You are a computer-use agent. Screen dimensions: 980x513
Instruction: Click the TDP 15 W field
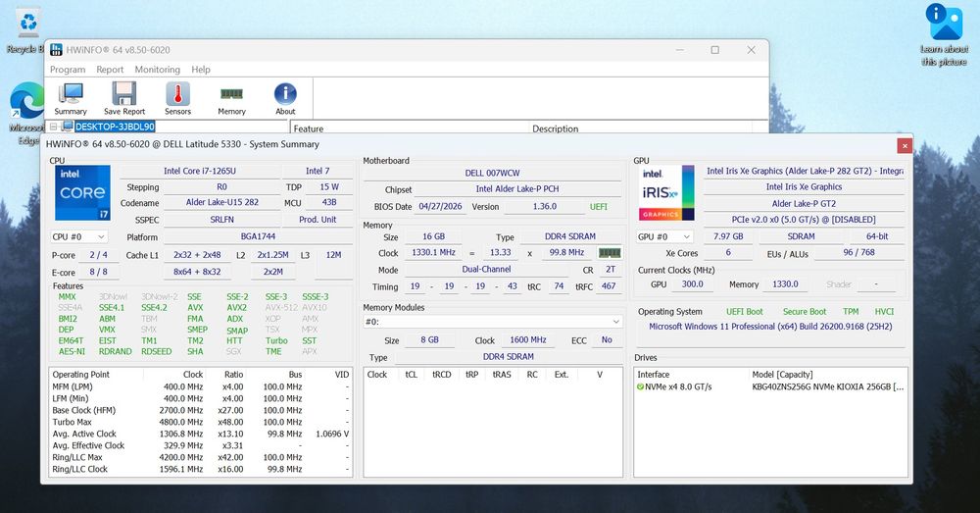[x=328, y=186]
